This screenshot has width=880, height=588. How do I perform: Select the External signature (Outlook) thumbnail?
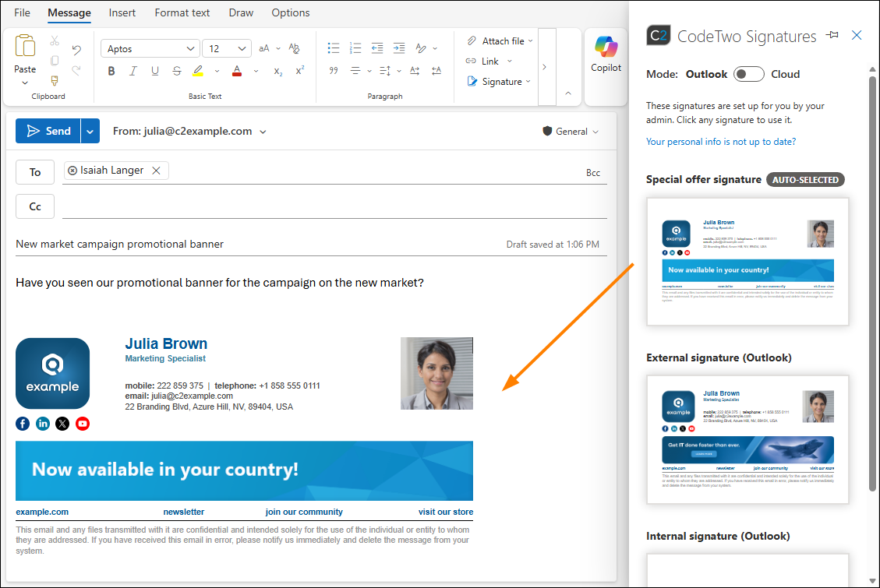click(747, 440)
